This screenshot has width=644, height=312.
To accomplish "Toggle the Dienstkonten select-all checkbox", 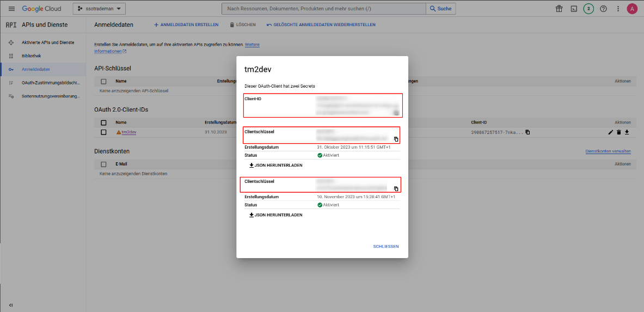I will coord(103,164).
